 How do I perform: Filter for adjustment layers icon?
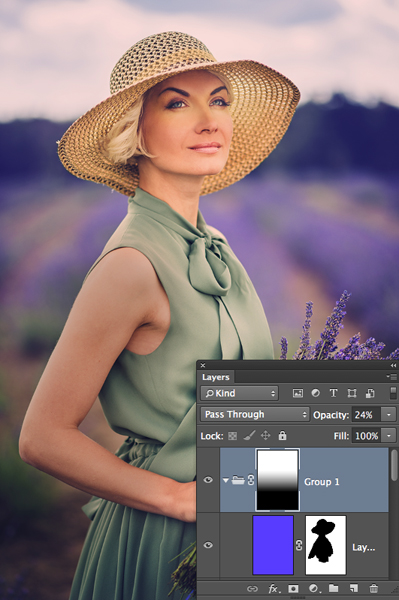(x=316, y=393)
